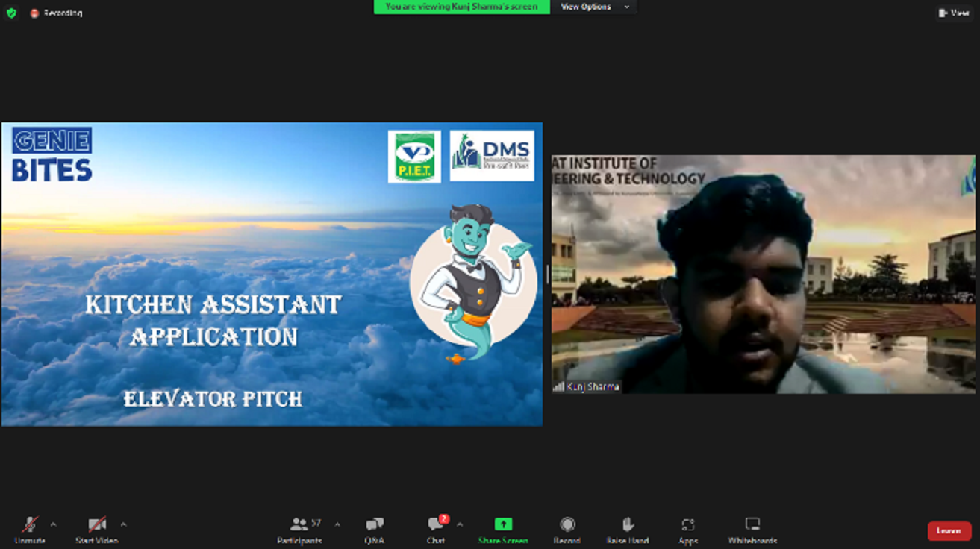This screenshot has height=549, width=980.
Task: Expand audio options arrow beside Unmute
Action: (x=53, y=524)
